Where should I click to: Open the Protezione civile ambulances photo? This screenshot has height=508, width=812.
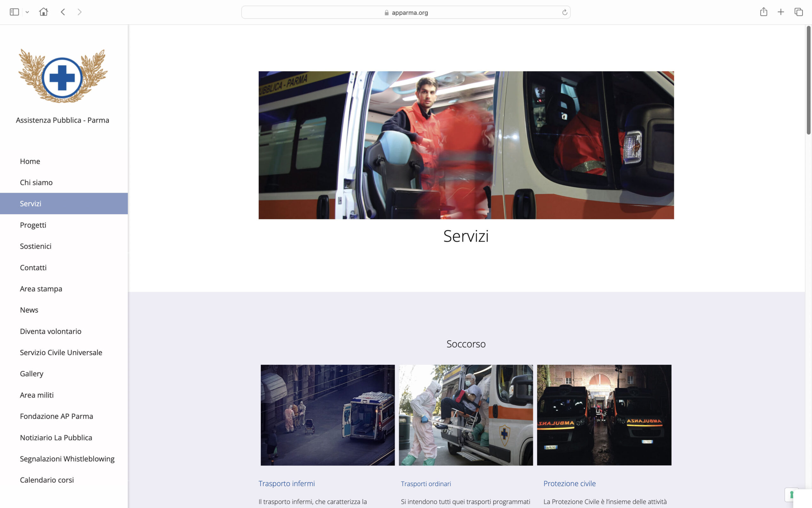point(604,415)
